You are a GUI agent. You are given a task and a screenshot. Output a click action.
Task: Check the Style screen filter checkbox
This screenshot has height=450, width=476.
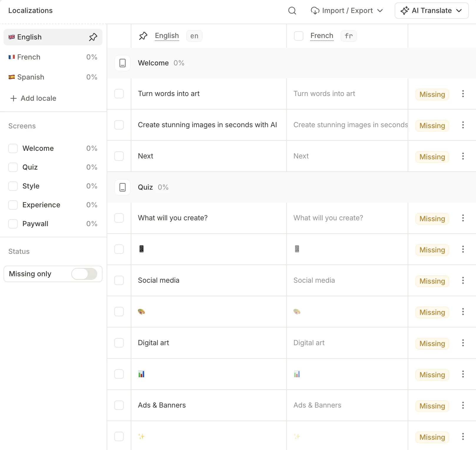pos(13,186)
